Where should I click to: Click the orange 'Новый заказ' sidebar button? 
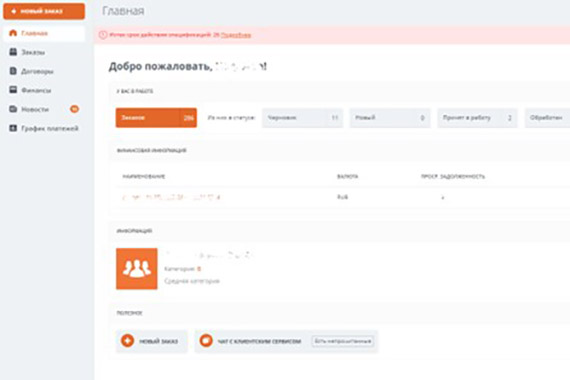(44, 11)
